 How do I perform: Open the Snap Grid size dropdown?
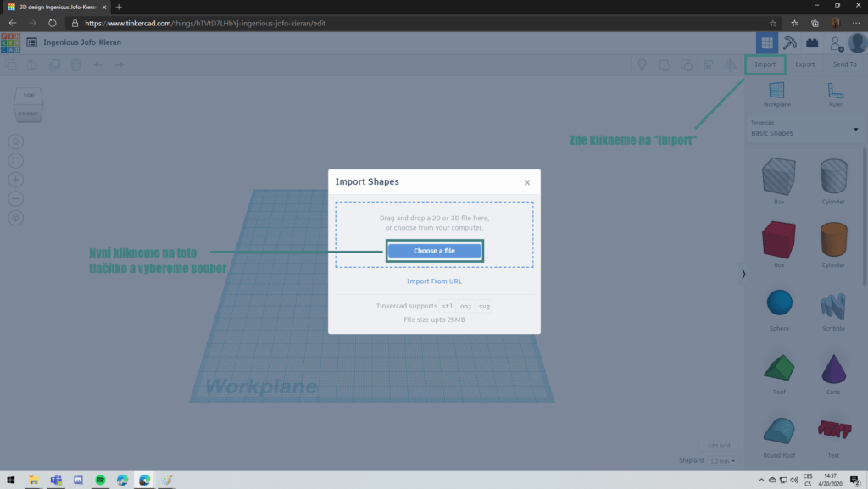[723, 461]
